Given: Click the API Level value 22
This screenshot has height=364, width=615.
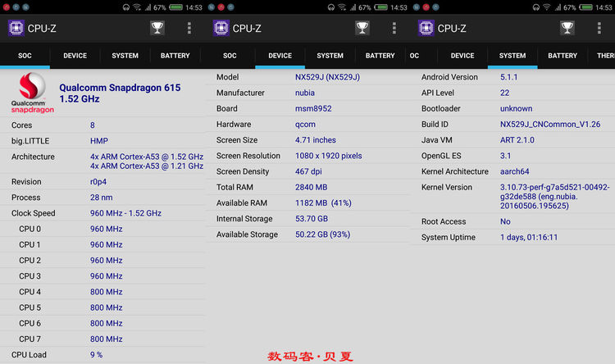Looking at the screenshot, I should [504, 93].
